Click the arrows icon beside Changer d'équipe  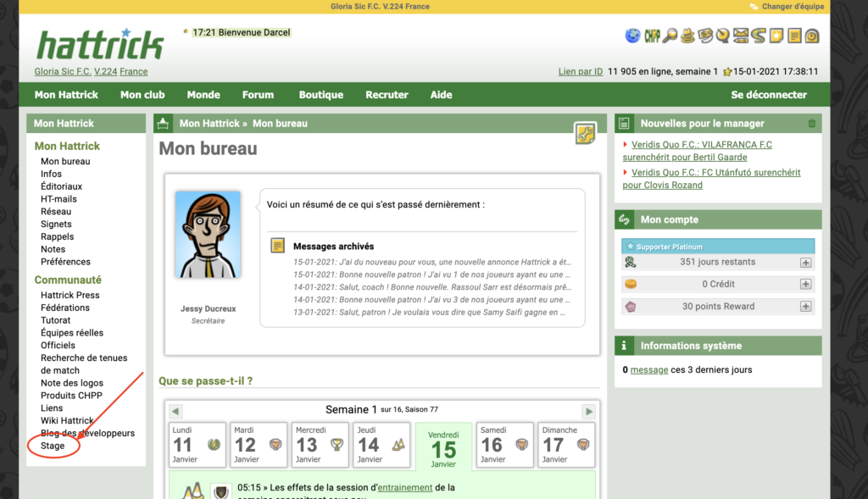click(x=754, y=7)
